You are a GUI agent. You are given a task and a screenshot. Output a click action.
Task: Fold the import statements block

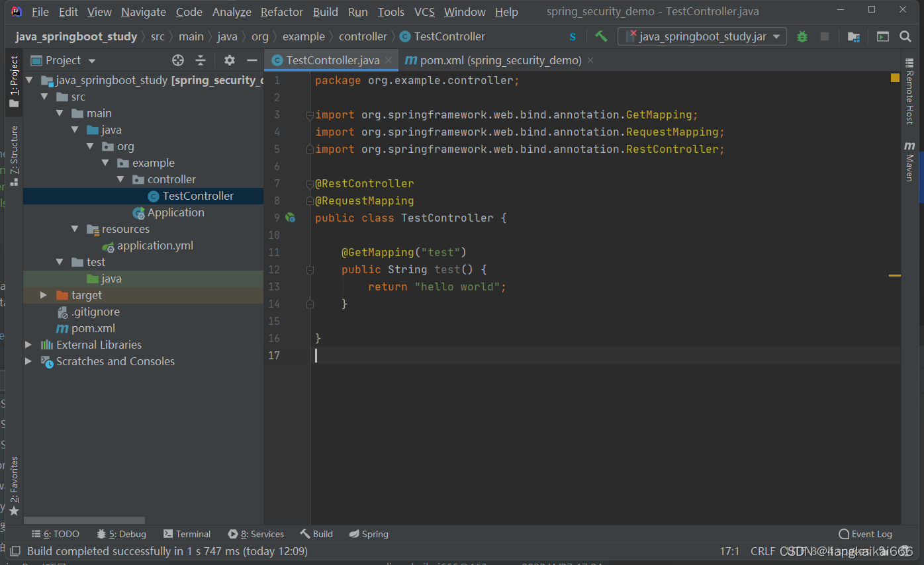pyautogui.click(x=309, y=115)
